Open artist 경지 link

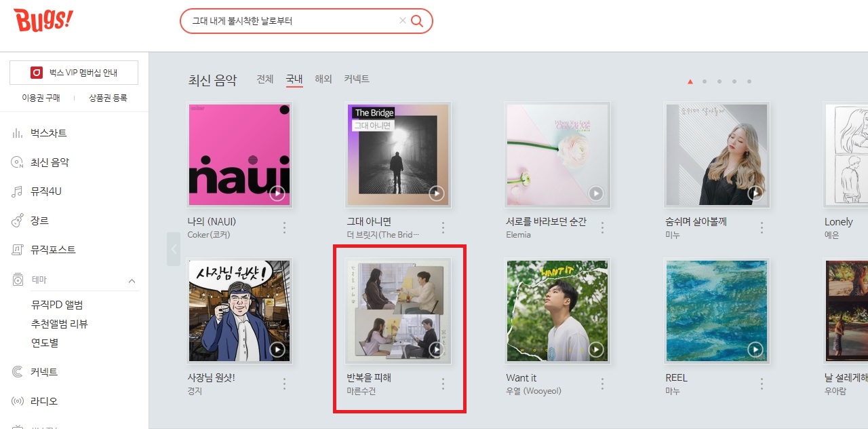(x=195, y=391)
